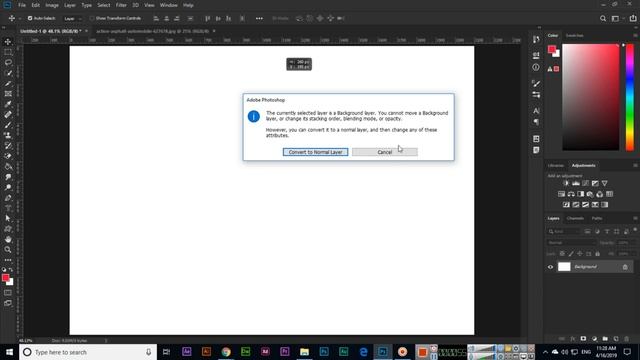Open the workspace switcher dropdown
This screenshot has width=640, height=360.
(x=617, y=18)
